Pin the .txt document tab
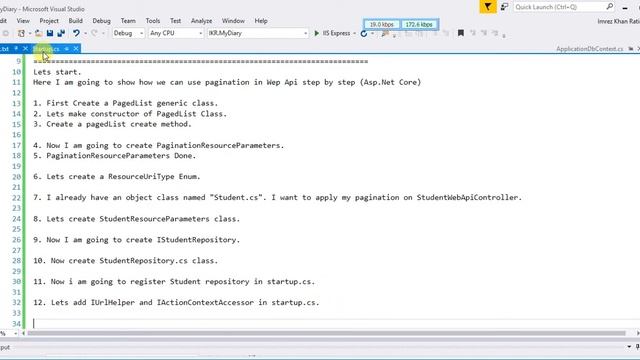This screenshot has width=640, height=360. (16, 49)
